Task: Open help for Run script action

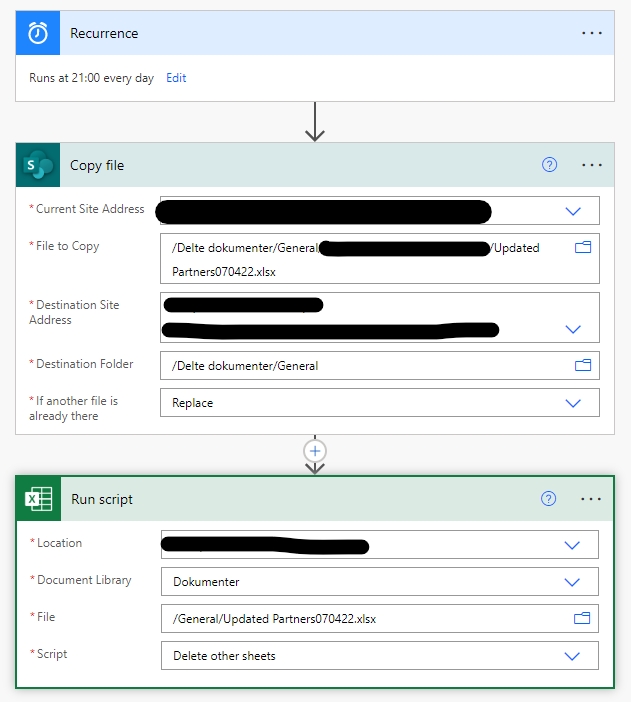Action: [548, 499]
